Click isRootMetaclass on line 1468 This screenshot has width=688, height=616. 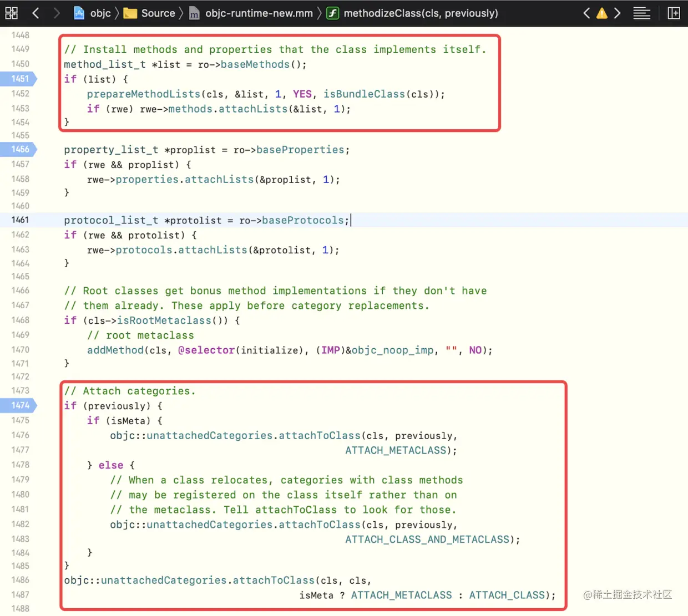tap(164, 320)
